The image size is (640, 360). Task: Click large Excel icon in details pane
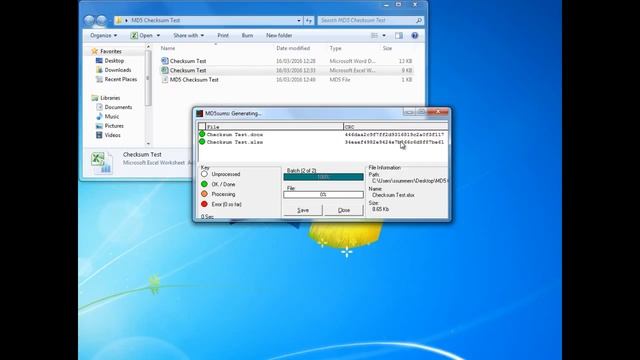coord(102,163)
